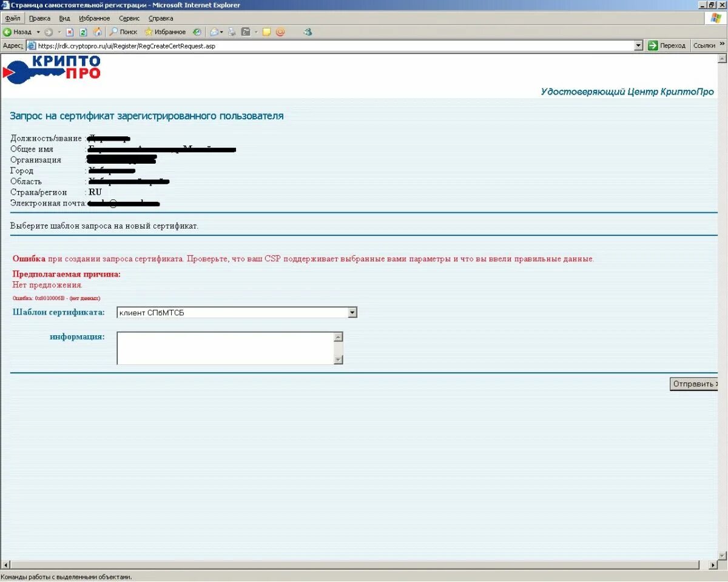Image resolution: width=728 pixels, height=582 pixels.
Task: Click the Переход go button
Action: (x=667, y=45)
